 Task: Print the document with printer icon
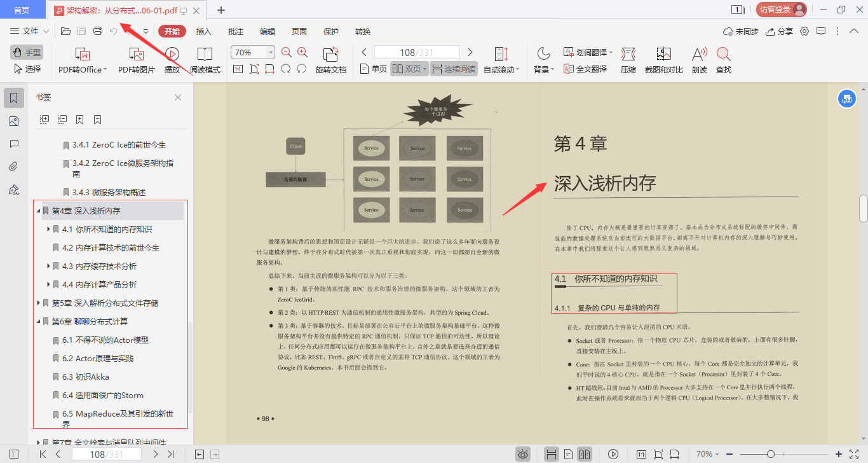(x=98, y=31)
